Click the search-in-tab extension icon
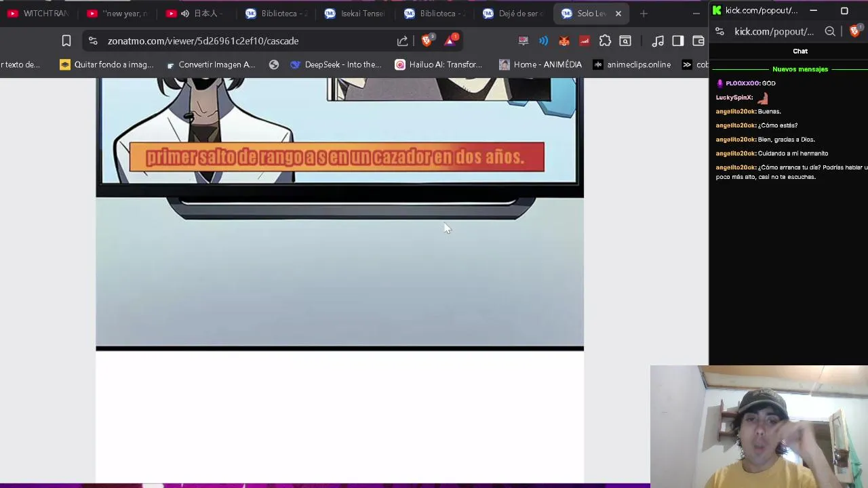 (625, 41)
